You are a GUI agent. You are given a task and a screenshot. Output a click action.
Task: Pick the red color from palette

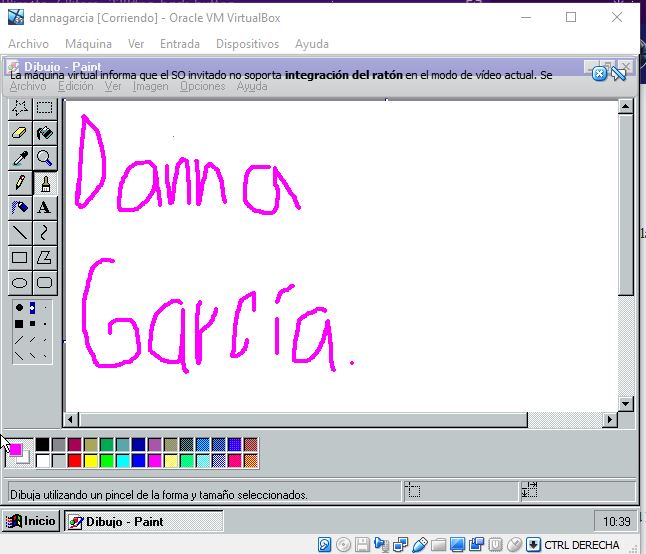point(75,460)
